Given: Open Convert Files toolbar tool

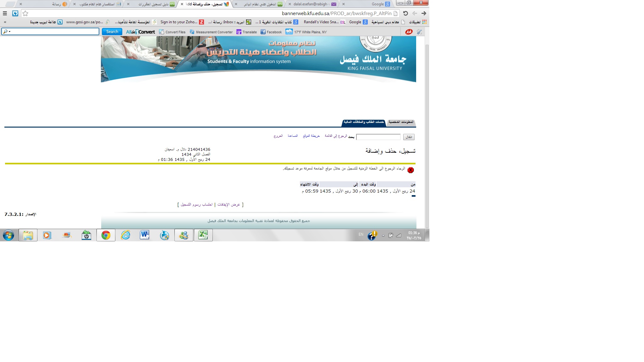Looking at the screenshot, I should [x=172, y=32].
